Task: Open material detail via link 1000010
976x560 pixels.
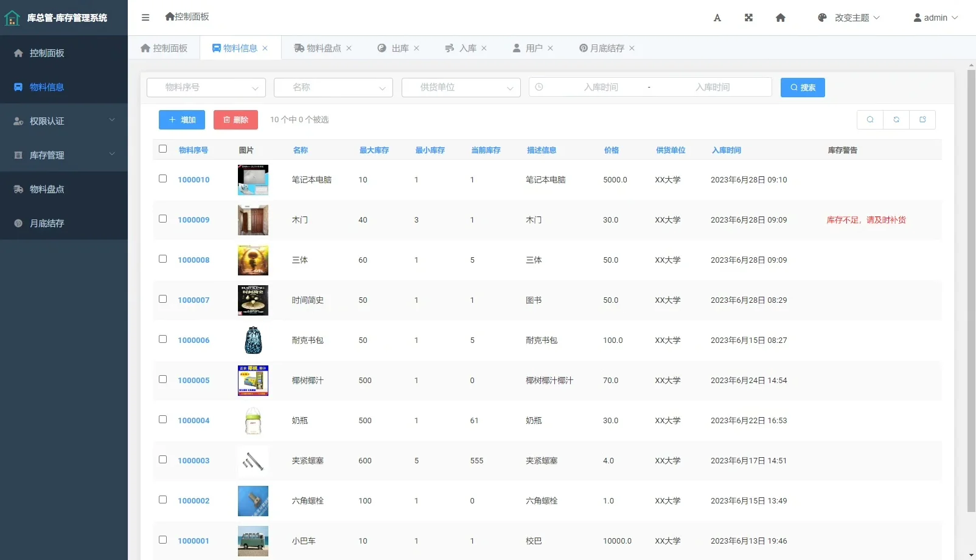Action: point(193,179)
